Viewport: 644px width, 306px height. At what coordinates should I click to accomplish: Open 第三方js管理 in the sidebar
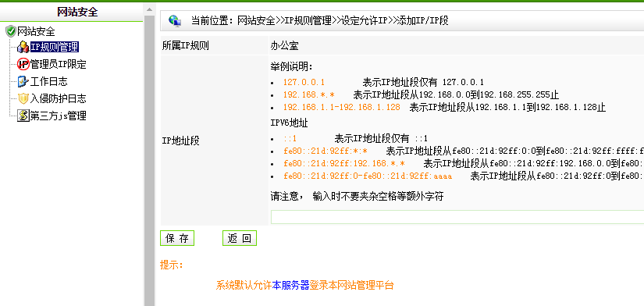tap(58, 116)
